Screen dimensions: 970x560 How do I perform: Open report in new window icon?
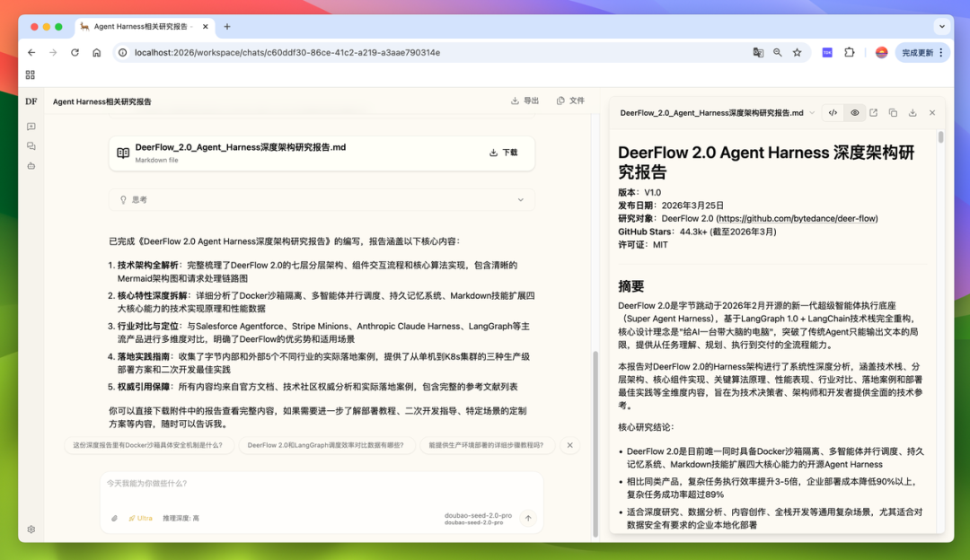pos(873,113)
